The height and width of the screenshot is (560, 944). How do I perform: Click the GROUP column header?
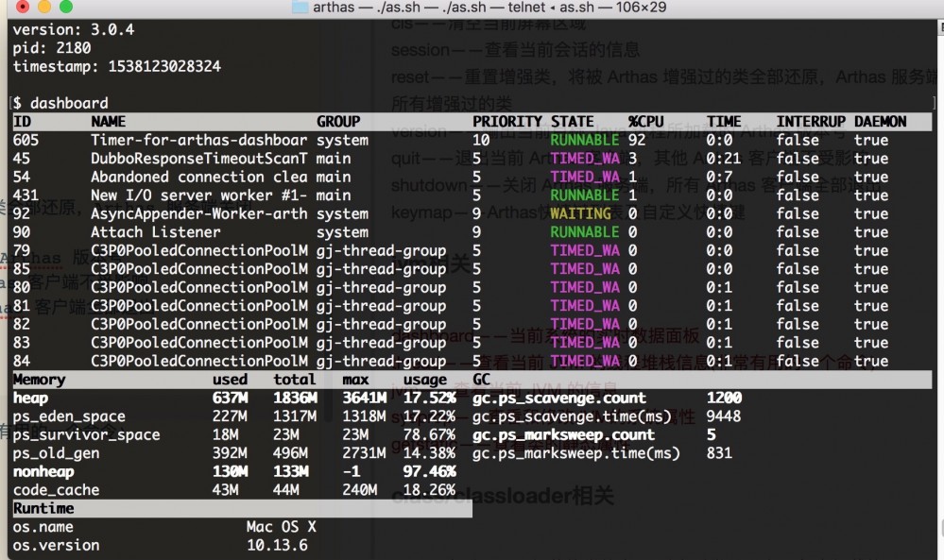pyautogui.click(x=338, y=122)
